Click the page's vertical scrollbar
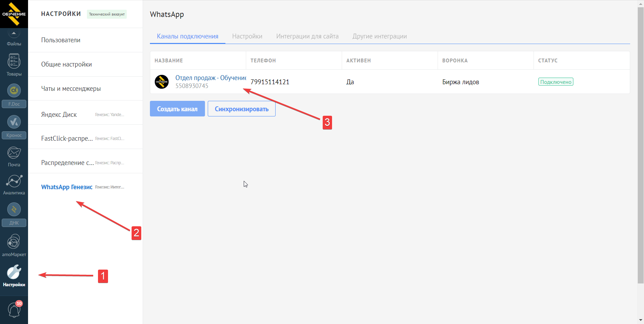This screenshot has height=324, width=644. tap(641, 145)
